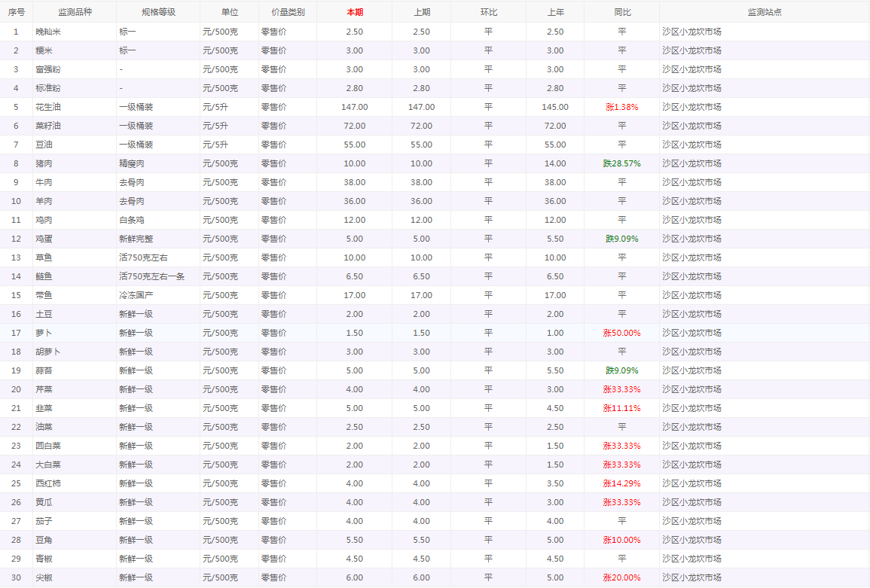
Task: Select the 监测品种 column header
Action: 75,12
